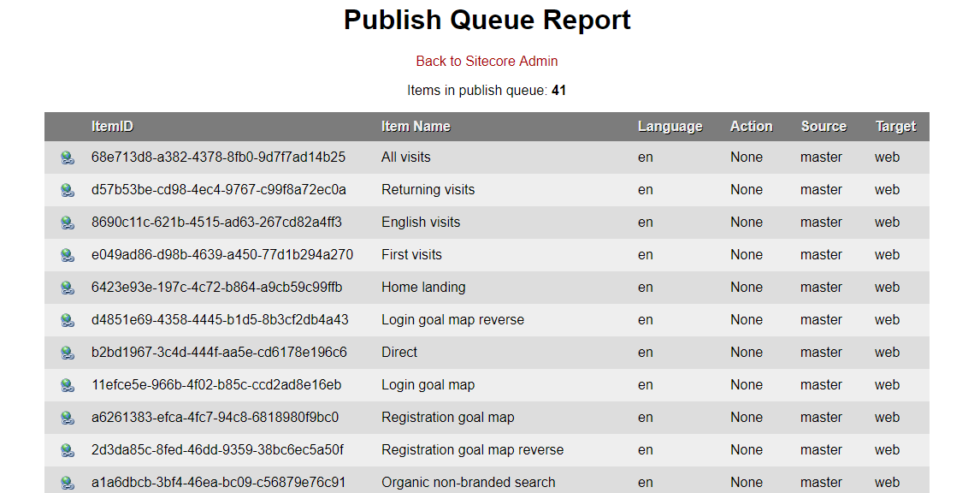
Task: Click the ItemID column header
Action: tap(113, 127)
